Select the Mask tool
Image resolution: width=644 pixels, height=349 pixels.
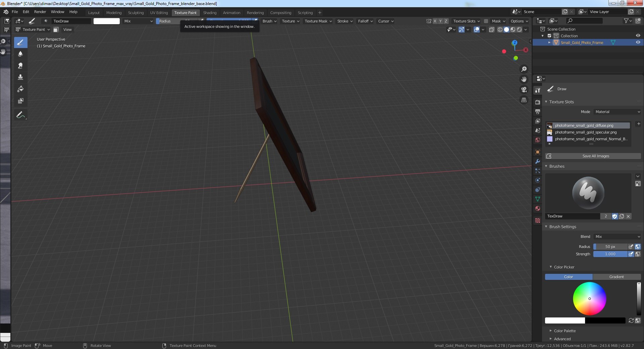[x=20, y=101]
